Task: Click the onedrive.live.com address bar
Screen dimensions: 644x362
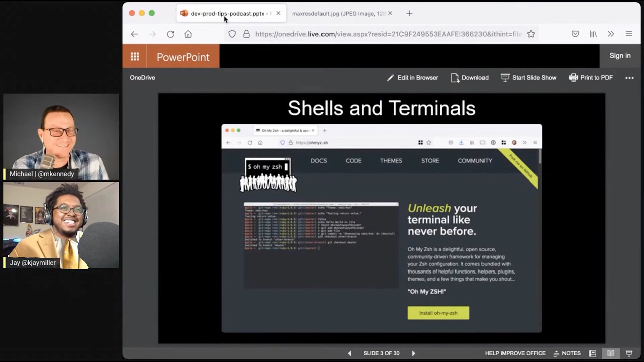Action: point(387,34)
